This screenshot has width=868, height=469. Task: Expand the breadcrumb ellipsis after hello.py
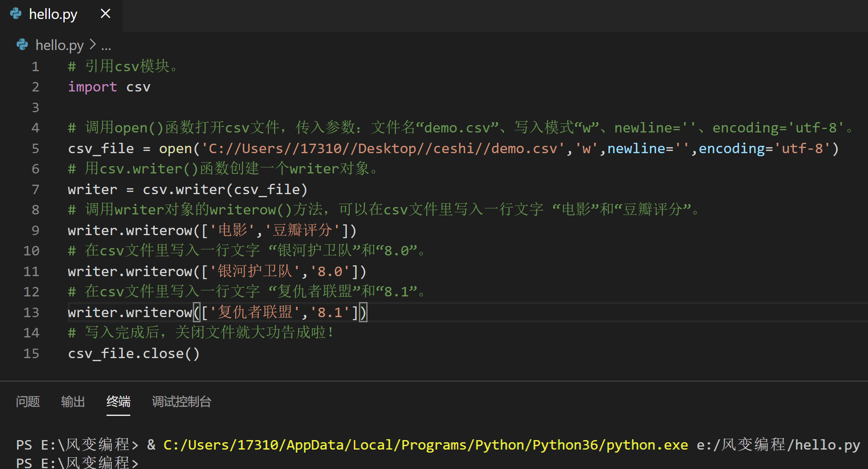(x=106, y=45)
